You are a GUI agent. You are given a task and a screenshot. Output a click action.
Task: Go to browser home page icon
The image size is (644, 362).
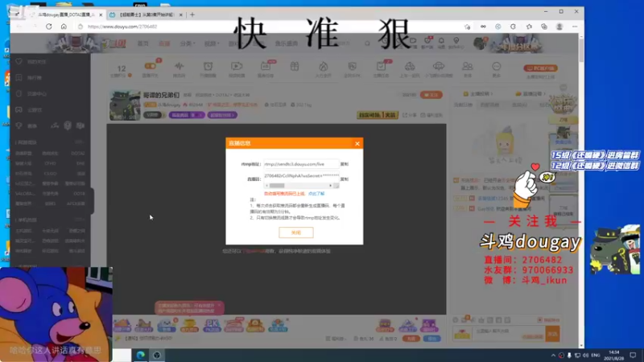64,27
